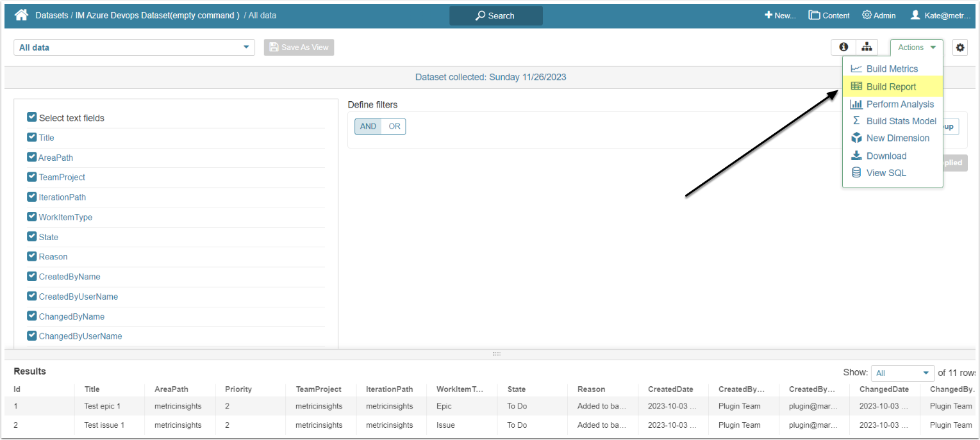Toggle the AreaPath field checkbox
Screen dimensions: 980x440
[31, 158]
